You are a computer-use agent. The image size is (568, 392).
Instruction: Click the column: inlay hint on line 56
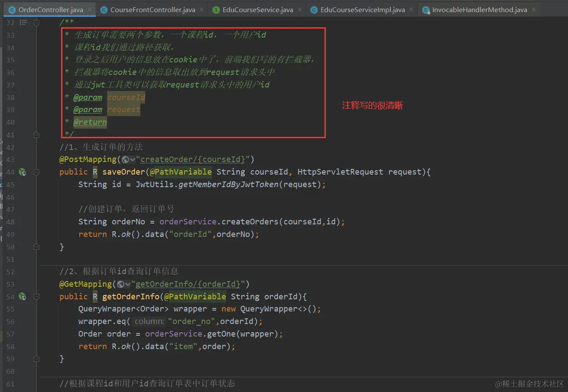click(x=149, y=321)
